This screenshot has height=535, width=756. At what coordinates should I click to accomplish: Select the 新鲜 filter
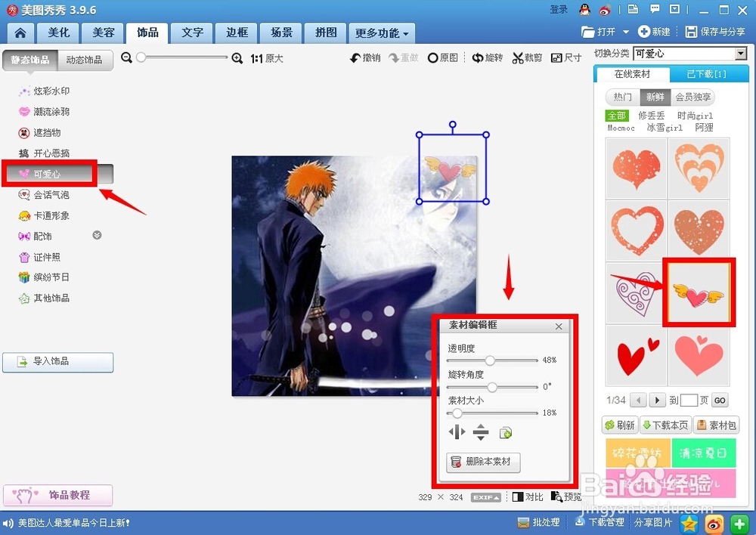coord(655,97)
